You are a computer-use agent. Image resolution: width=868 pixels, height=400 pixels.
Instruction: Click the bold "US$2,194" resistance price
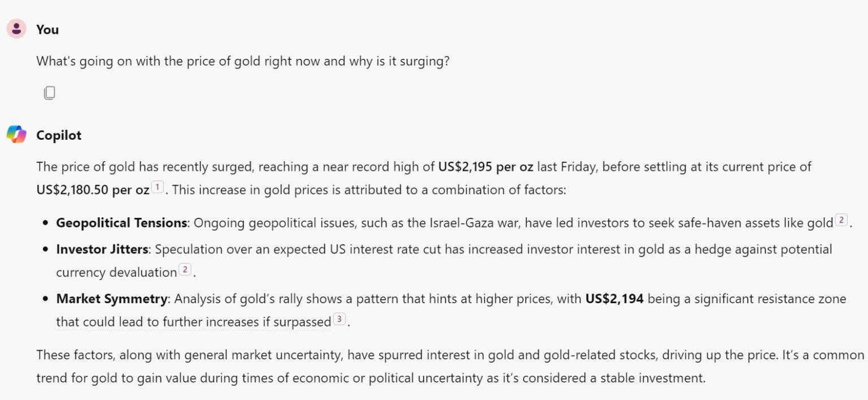pos(614,299)
